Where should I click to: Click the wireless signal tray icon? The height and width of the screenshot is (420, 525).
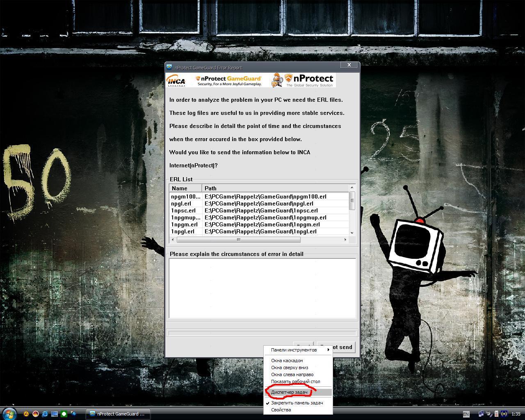[x=504, y=414]
